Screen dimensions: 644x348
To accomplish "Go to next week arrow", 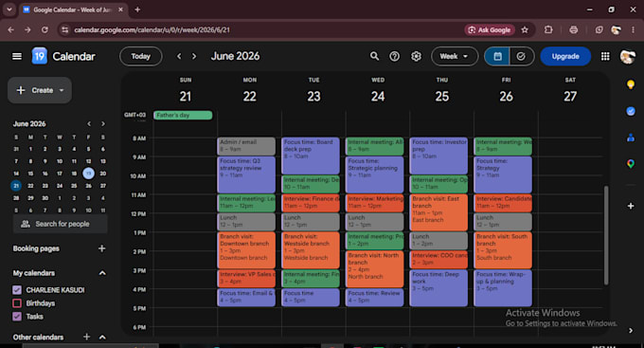I will (x=194, y=56).
